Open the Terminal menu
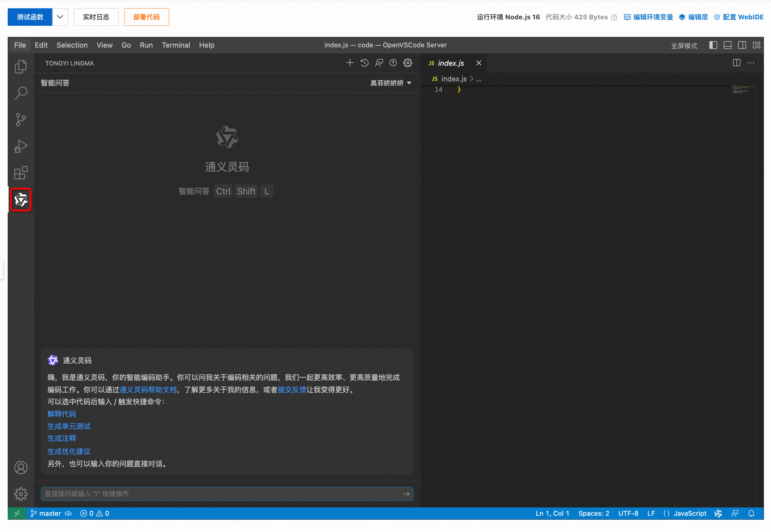Image resolution: width=771 pixels, height=532 pixels. [176, 45]
